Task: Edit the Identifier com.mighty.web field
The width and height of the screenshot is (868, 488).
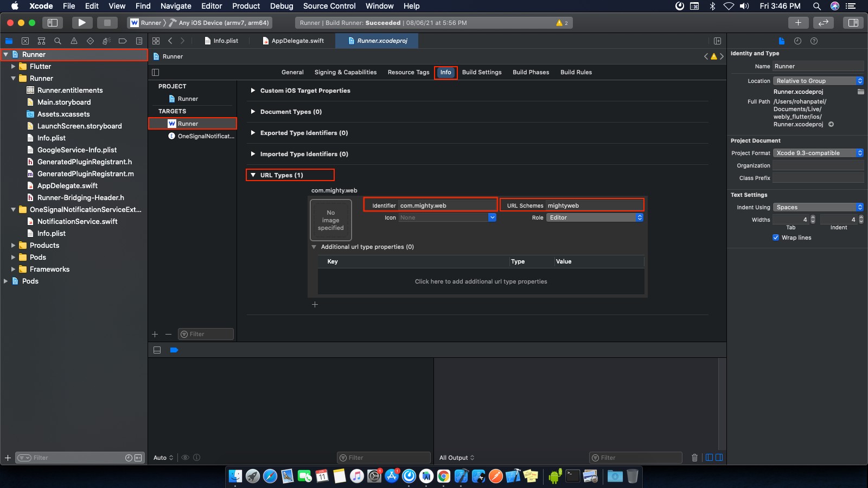Action: coord(448,206)
